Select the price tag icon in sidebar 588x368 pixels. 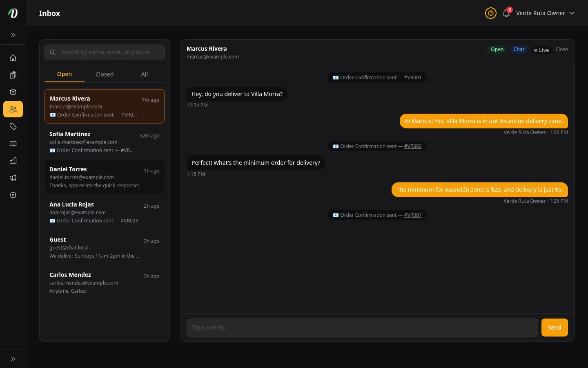pos(13,126)
